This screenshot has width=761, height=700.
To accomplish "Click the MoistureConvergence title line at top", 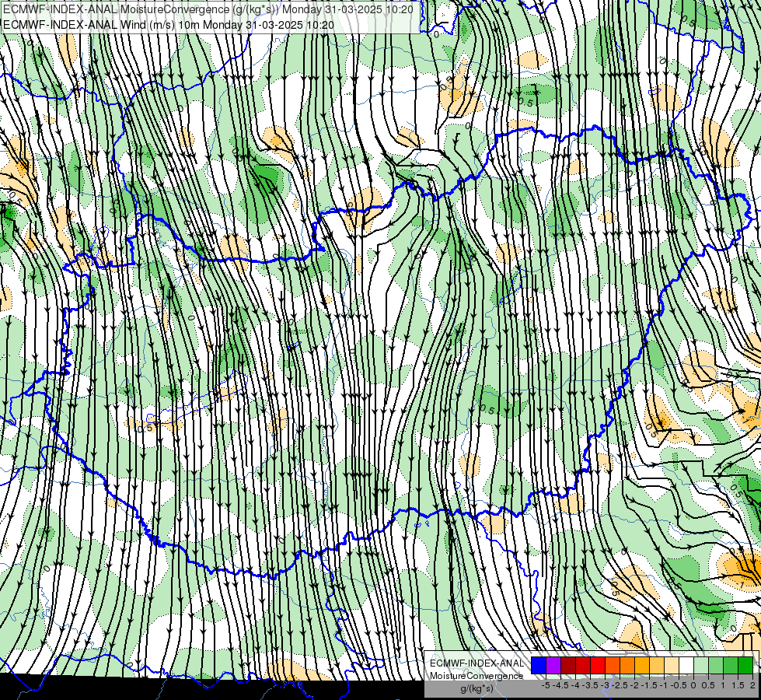I will tap(208, 9).
